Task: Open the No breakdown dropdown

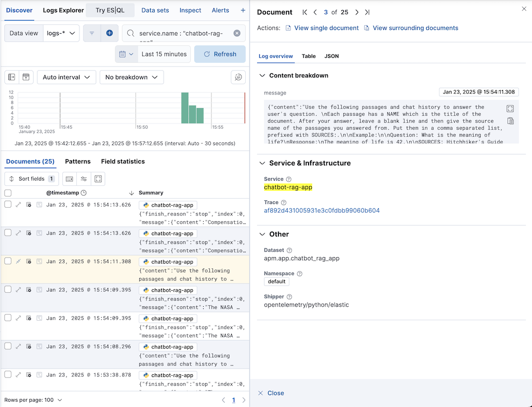Action: tap(131, 77)
